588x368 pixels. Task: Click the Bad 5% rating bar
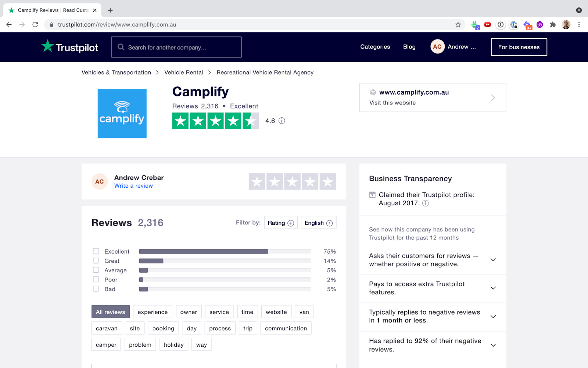(x=225, y=289)
